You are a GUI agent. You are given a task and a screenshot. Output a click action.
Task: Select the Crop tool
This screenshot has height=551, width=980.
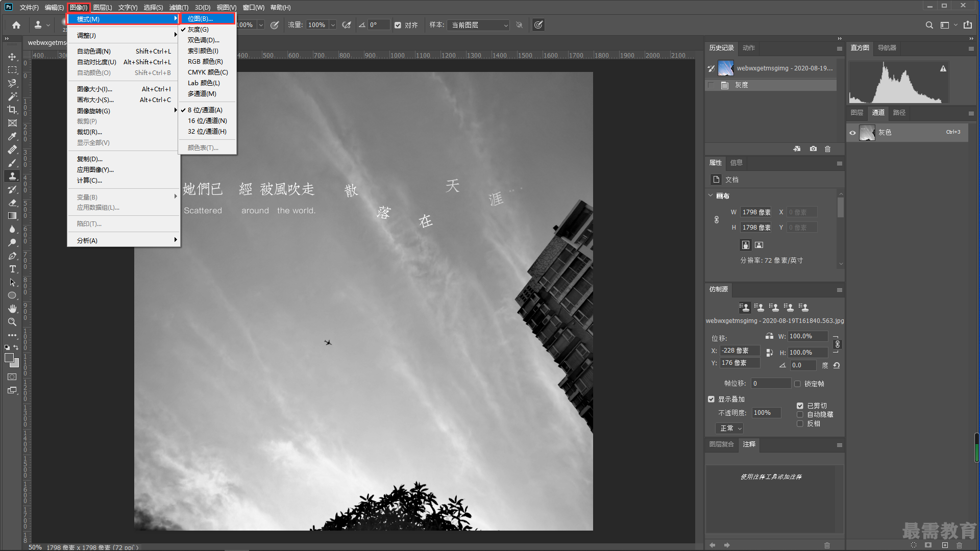[x=12, y=110]
